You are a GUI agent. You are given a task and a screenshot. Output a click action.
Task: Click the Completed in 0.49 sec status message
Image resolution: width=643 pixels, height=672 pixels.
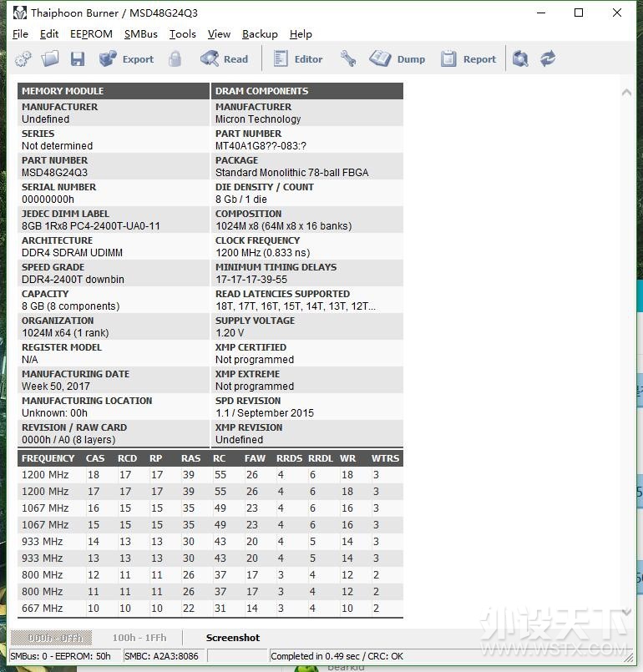(x=337, y=656)
